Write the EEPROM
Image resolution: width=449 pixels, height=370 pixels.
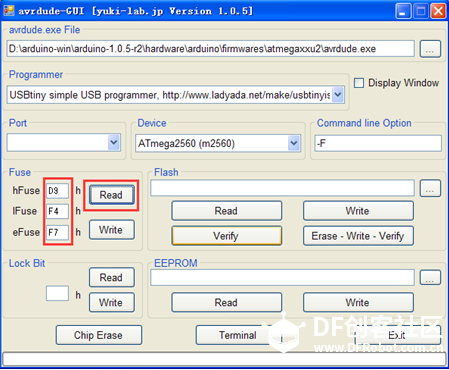tap(358, 302)
